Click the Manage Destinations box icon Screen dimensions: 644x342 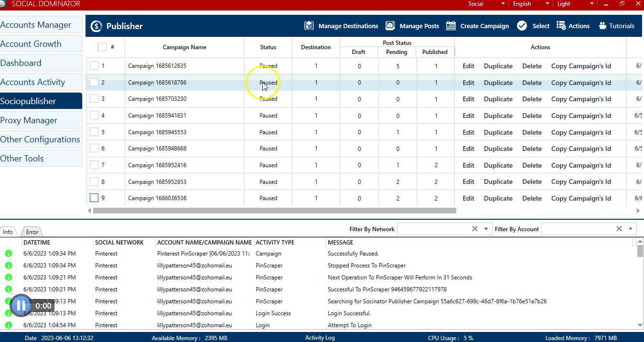[x=309, y=26]
